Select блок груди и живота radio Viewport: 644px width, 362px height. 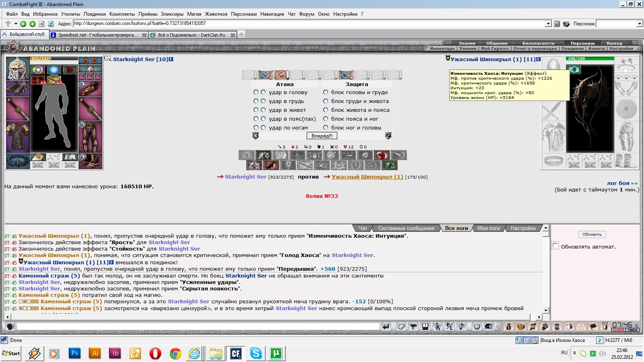(x=326, y=101)
